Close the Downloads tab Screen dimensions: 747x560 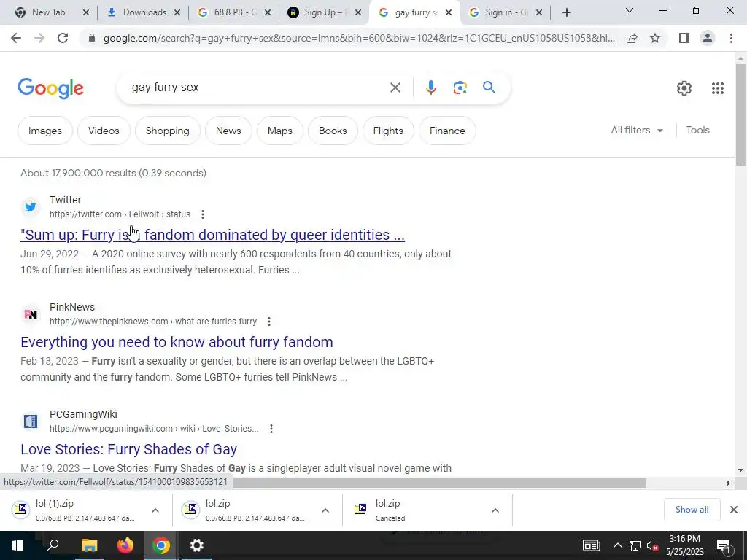pyautogui.click(x=177, y=13)
